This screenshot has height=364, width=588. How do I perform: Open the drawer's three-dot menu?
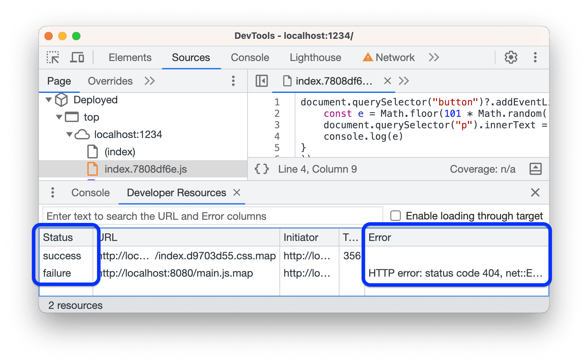53,192
